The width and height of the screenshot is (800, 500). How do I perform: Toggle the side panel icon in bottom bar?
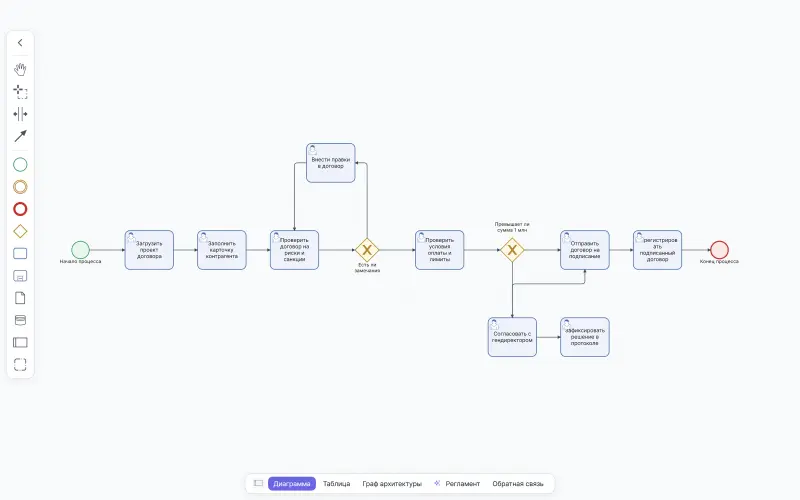tap(258, 483)
